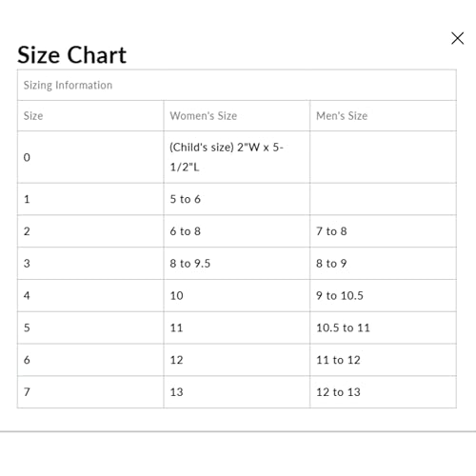Select the men's 12 to 13 cell
The image size is (476, 476).
point(383,392)
